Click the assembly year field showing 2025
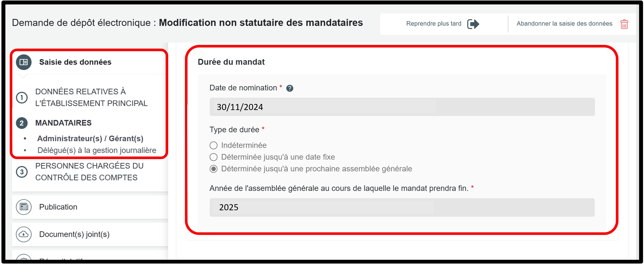The width and height of the screenshot is (644, 264). [402, 207]
